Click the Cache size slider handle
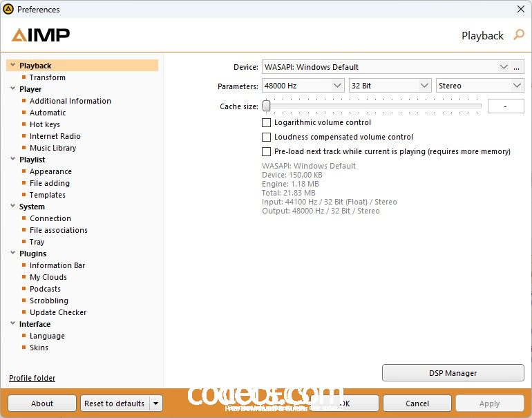 point(267,106)
